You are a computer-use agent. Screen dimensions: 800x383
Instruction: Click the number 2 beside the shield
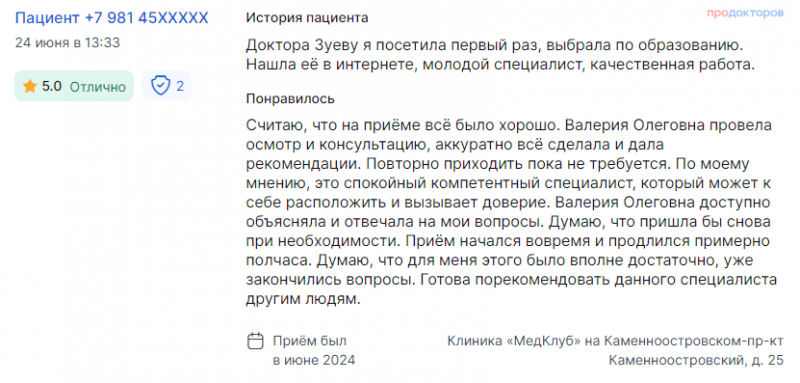[180, 86]
